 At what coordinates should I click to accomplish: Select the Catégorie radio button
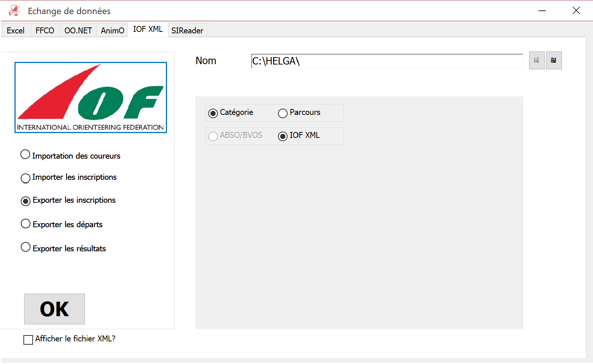pos(213,113)
